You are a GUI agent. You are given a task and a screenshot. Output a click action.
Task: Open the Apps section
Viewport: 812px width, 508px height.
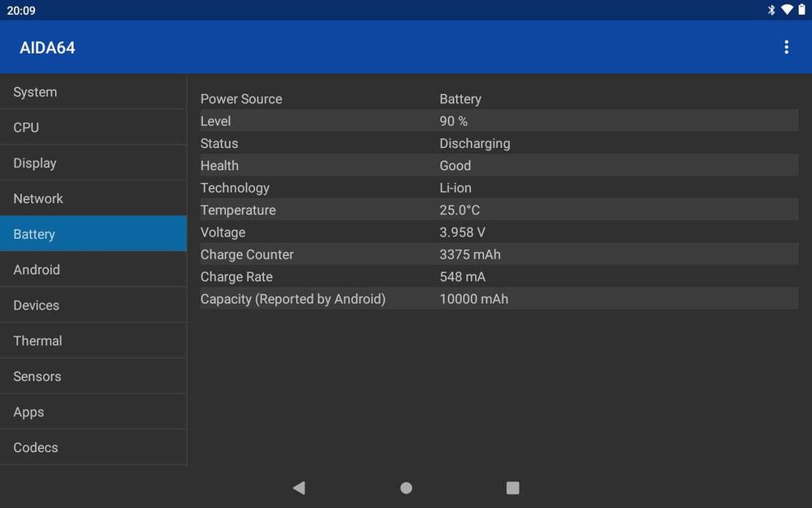[x=93, y=411]
